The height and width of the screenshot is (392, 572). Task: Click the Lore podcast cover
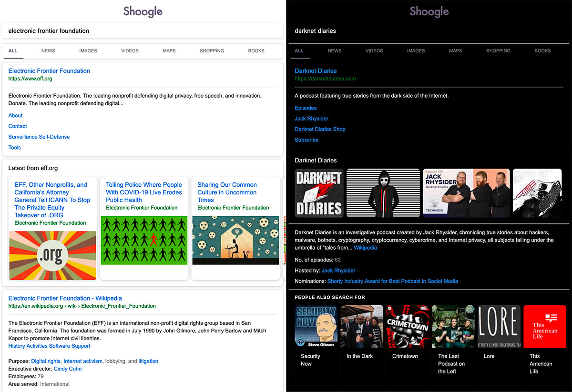499,326
